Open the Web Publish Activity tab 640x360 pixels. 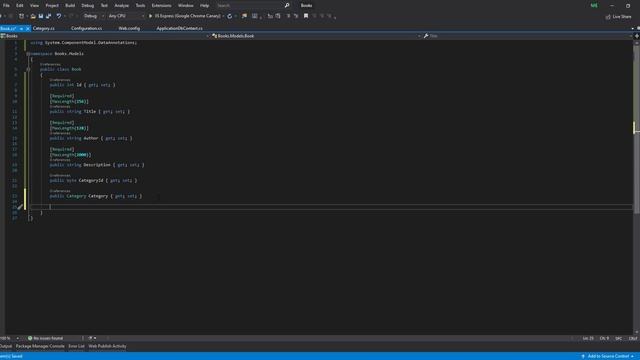(x=107, y=347)
